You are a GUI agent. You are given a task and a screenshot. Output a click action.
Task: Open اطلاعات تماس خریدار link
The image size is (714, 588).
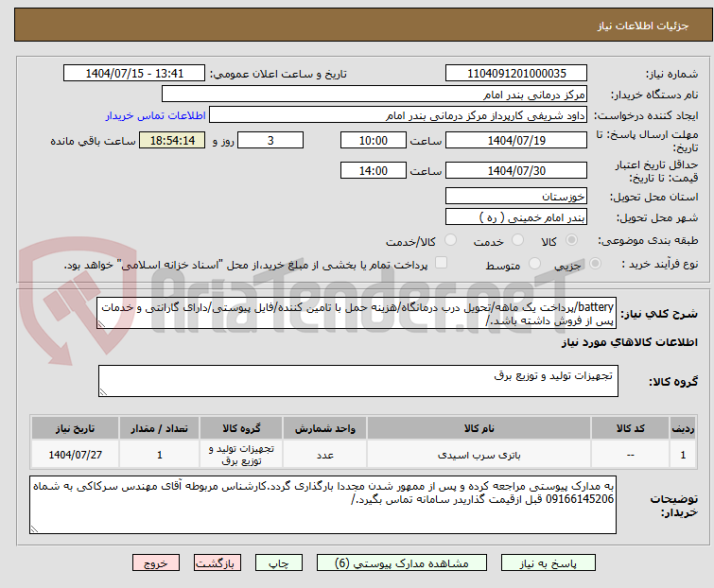(156, 115)
